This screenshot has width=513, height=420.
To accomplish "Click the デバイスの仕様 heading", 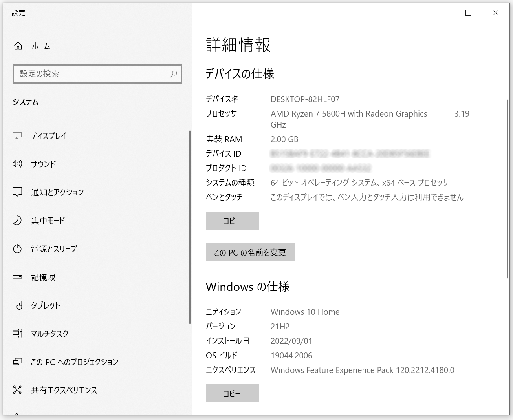I will [x=240, y=73].
